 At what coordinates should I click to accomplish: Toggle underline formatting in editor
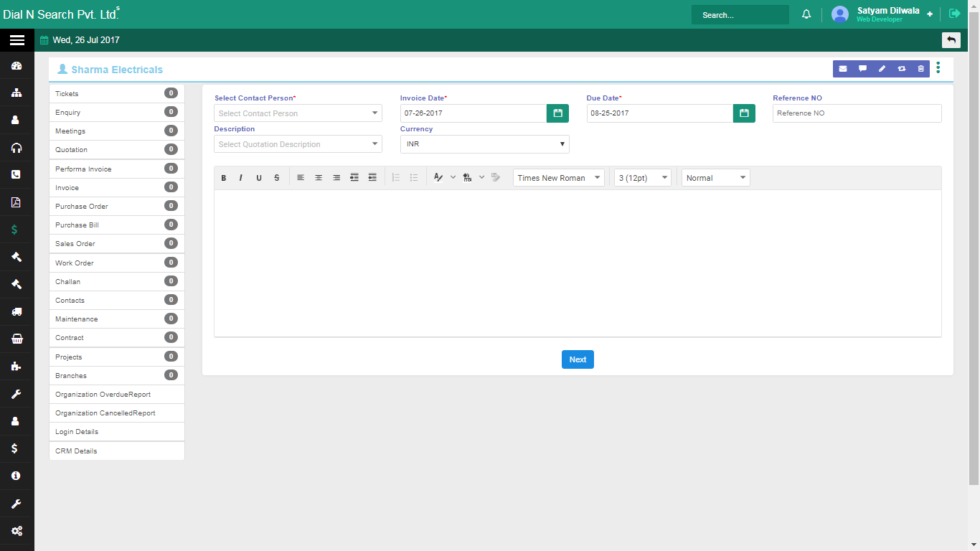coord(259,178)
